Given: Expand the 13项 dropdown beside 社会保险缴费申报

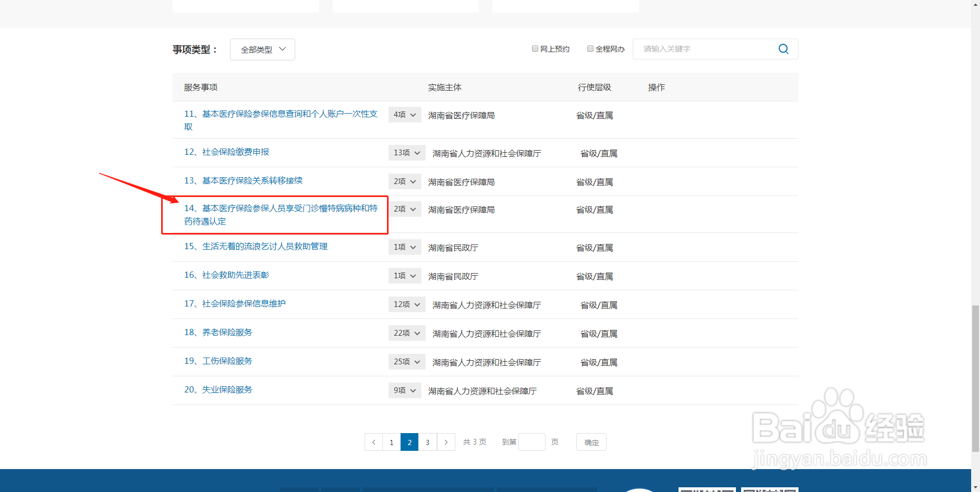Looking at the screenshot, I should 406,152.
